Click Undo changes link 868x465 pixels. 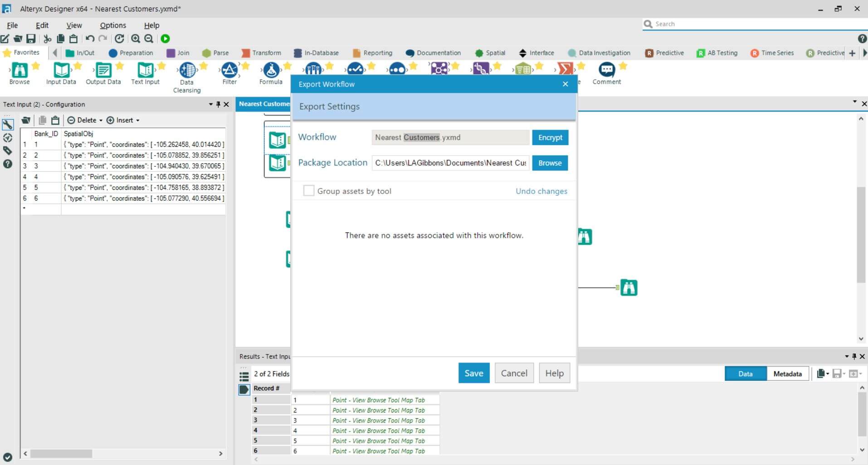[x=541, y=191]
